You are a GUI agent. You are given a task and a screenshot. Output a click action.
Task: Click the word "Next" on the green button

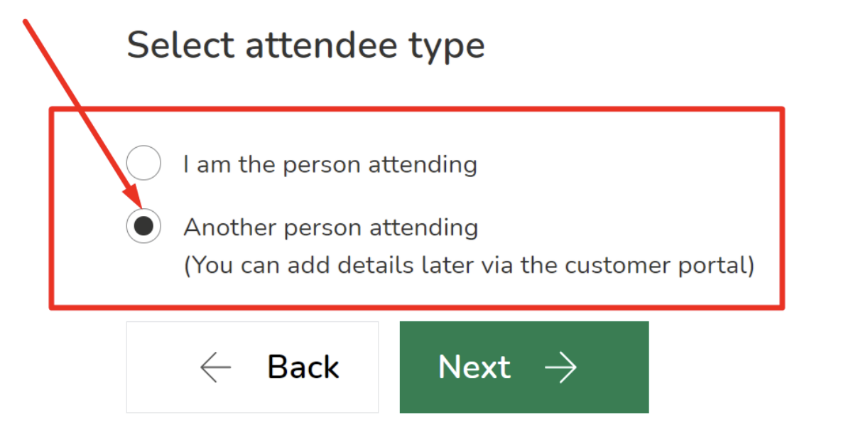[474, 367]
